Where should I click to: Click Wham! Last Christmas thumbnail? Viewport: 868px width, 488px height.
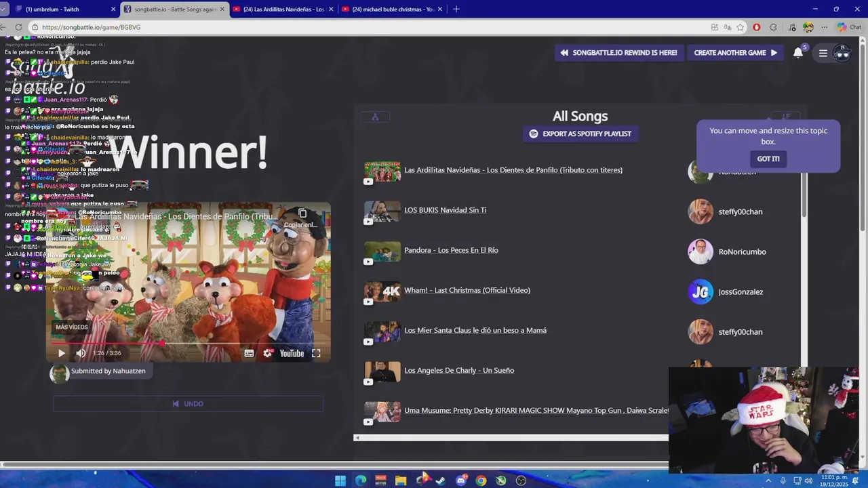click(x=382, y=293)
